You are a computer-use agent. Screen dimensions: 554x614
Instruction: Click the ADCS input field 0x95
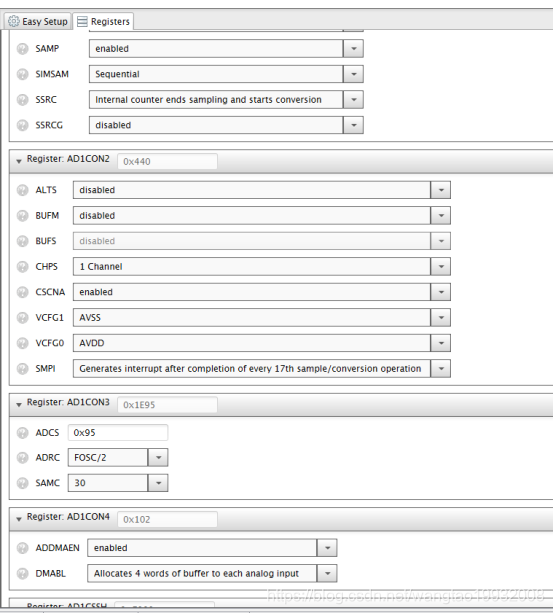(118, 433)
